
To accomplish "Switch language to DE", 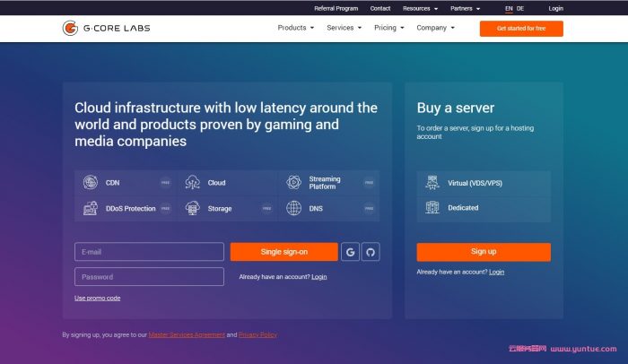I will coord(520,8).
